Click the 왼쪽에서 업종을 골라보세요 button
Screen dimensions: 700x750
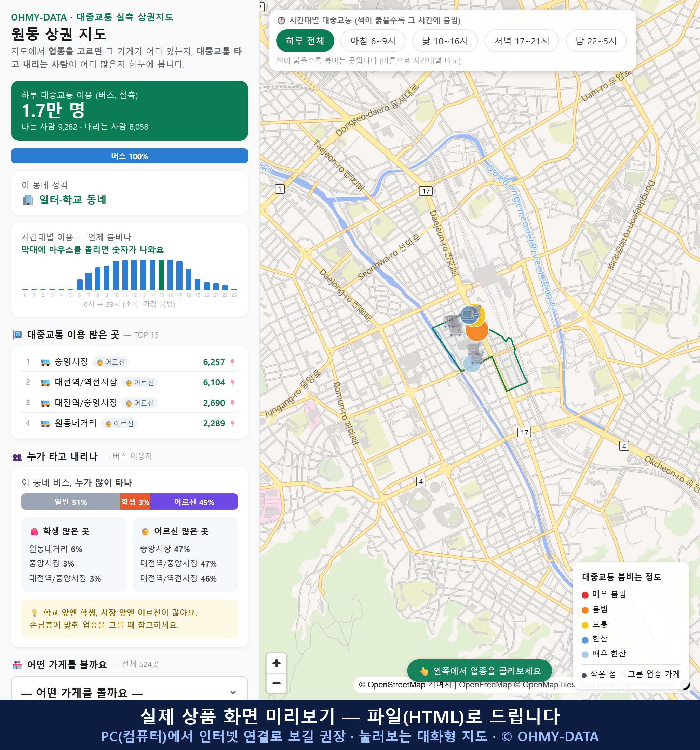480,671
